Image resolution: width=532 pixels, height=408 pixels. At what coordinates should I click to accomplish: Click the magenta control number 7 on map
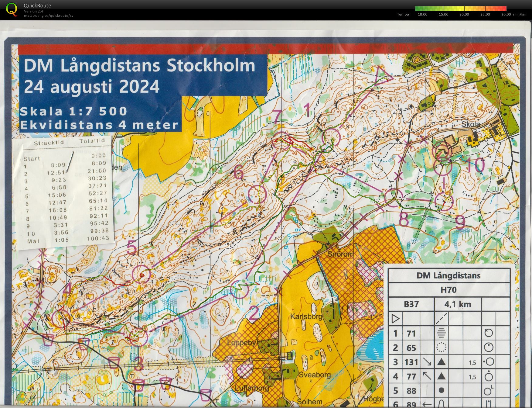277,117
